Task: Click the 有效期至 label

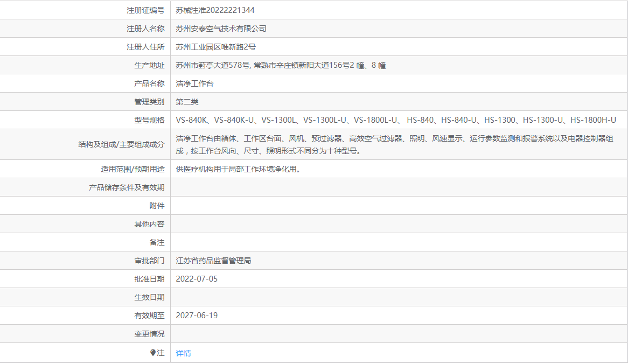Action: (149, 316)
